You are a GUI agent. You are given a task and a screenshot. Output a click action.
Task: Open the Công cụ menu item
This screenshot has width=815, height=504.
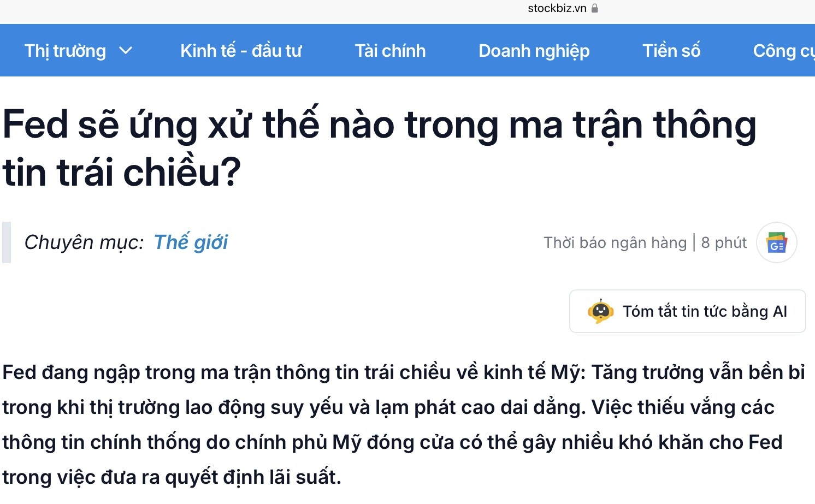[x=783, y=51]
